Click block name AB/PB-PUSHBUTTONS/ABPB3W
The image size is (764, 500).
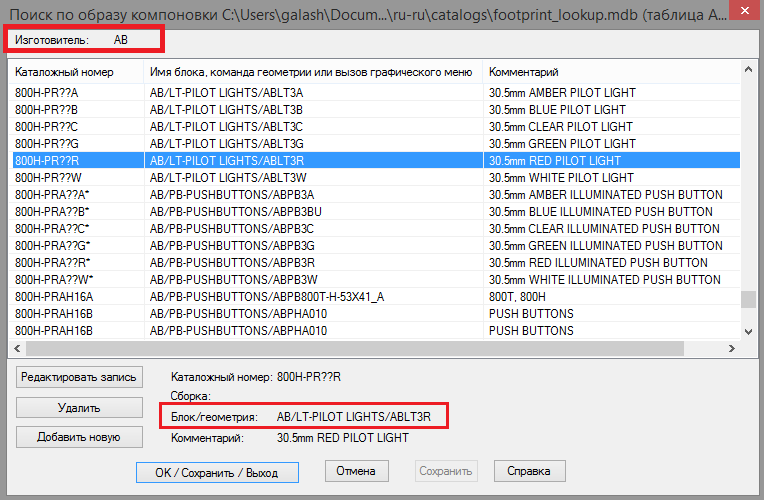(x=234, y=280)
